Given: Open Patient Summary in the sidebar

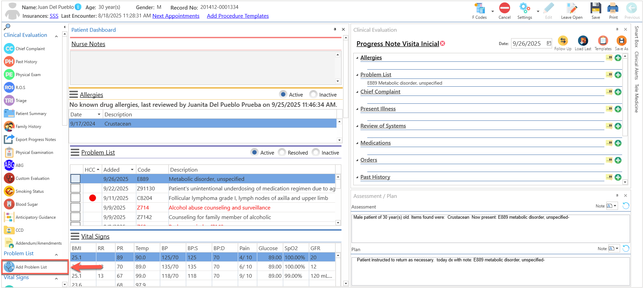Looking at the screenshot, I should (25, 114).
